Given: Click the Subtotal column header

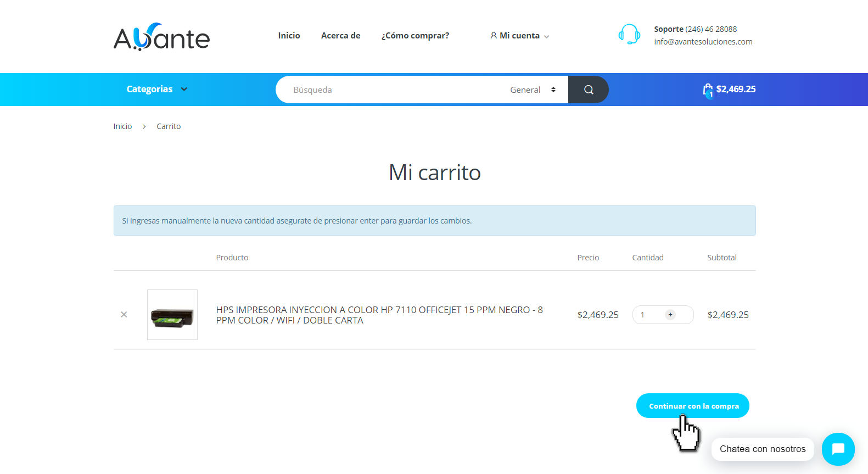Looking at the screenshot, I should tap(722, 258).
